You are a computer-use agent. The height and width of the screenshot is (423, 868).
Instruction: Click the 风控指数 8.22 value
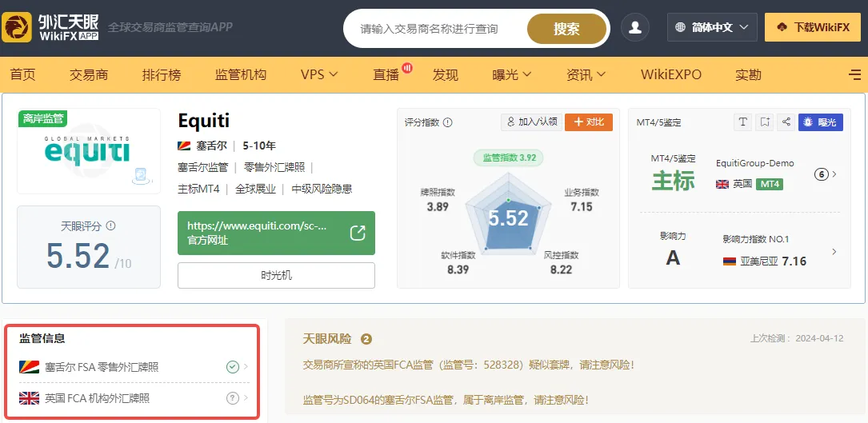pos(562,269)
